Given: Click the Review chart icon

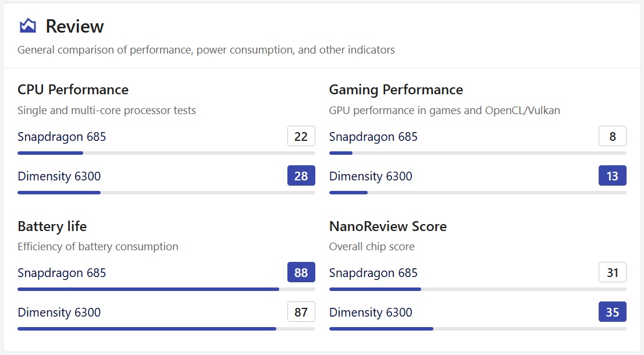Looking at the screenshot, I should (28, 26).
